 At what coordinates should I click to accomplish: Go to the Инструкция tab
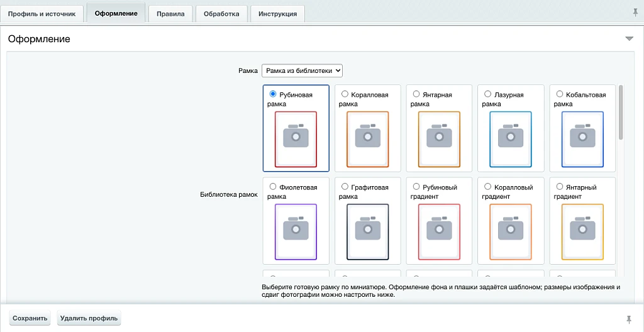[x=277, y=14]
